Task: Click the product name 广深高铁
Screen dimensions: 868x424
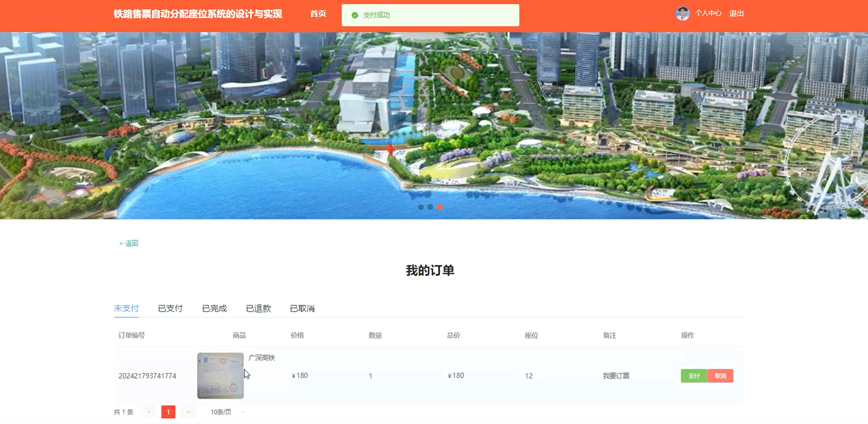Action: [x=262, y=358]
